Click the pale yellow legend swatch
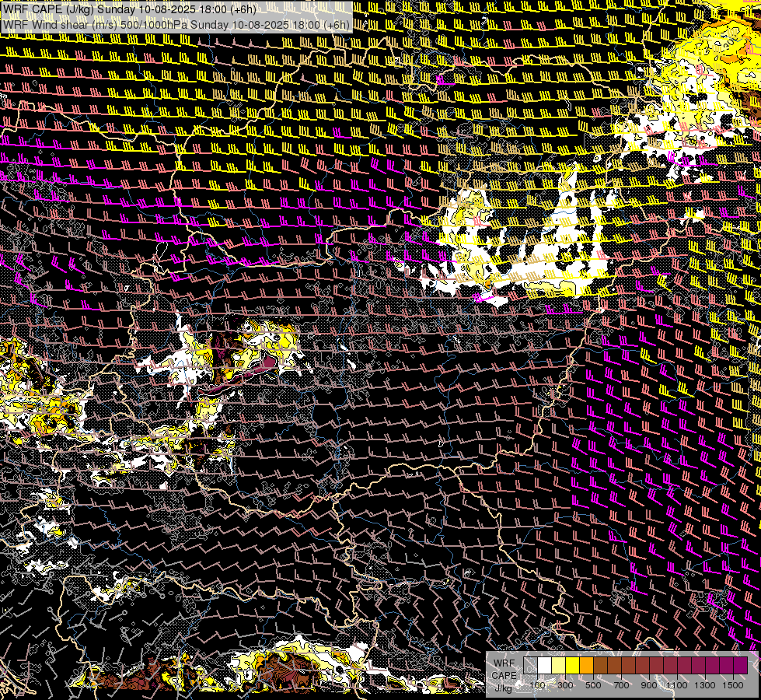This screenshot has width=761, height=700. click(x=559, y=665)
